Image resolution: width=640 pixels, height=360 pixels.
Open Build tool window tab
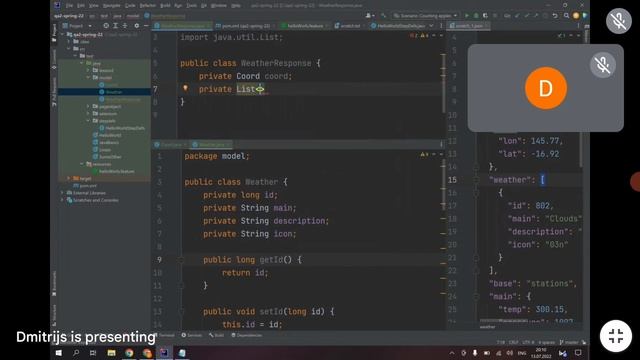(216, 335)
